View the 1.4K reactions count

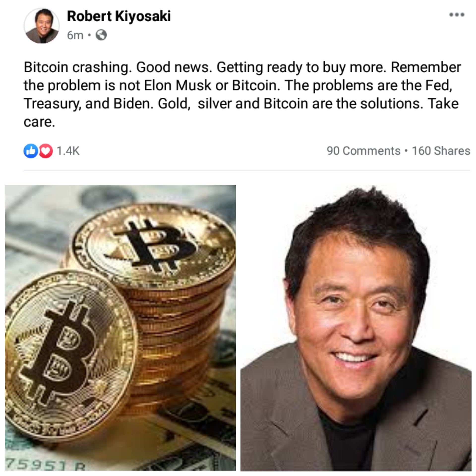(x=68, y=151)
